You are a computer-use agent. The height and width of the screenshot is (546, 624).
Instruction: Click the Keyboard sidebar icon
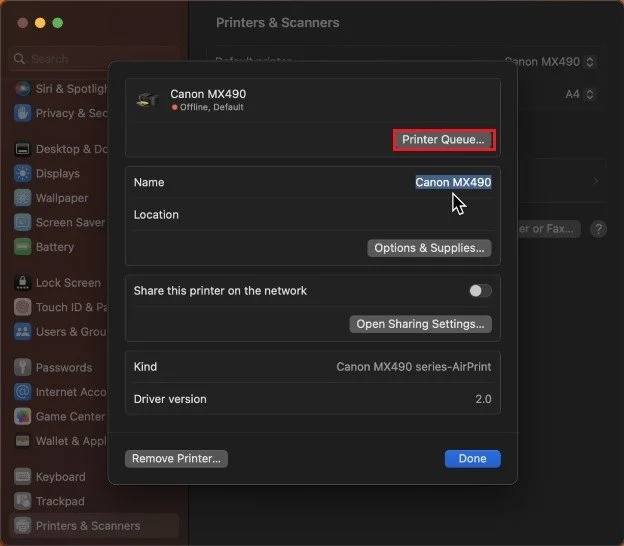tap(22, 477)
